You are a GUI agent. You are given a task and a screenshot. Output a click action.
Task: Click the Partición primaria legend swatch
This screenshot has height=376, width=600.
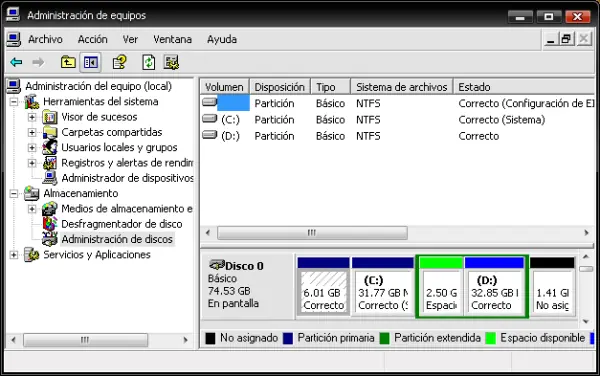click(288, 338)
